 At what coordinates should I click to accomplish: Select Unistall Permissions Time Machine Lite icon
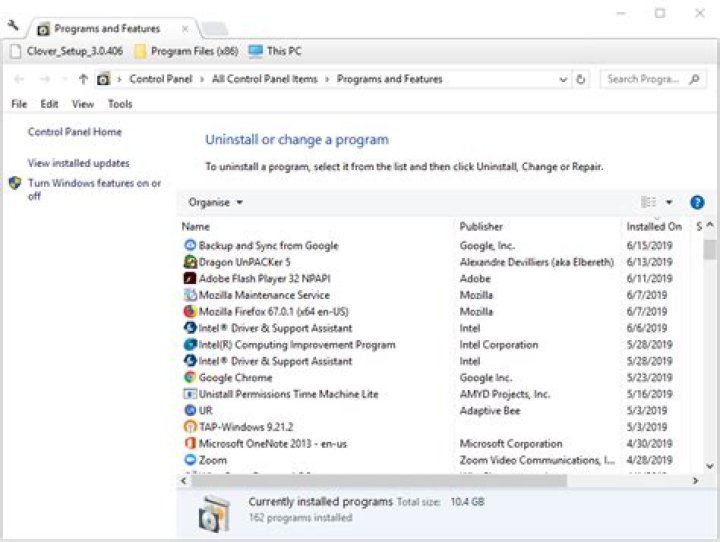[190, 394]
